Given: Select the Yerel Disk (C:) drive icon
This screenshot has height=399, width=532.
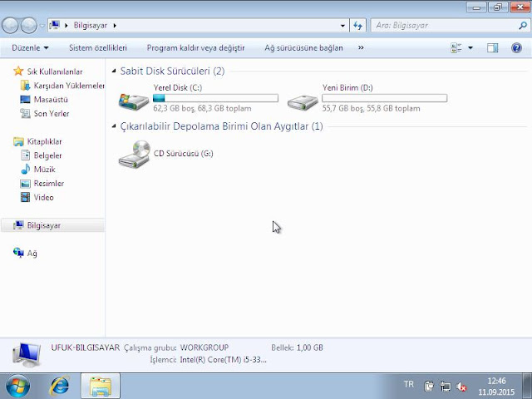Looking at the screenshot, I should click(x=134, y=101).
